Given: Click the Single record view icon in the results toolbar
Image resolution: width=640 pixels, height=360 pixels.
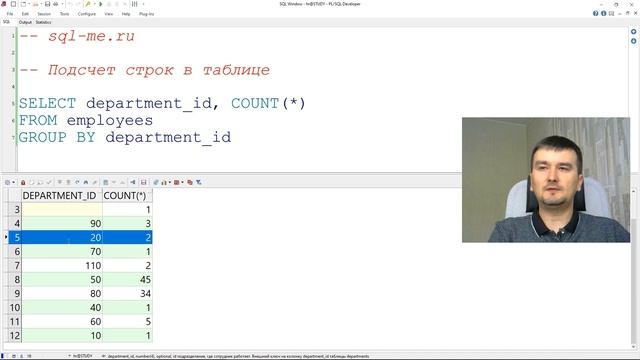Looking at the screenshot, I should pos(105,182).
